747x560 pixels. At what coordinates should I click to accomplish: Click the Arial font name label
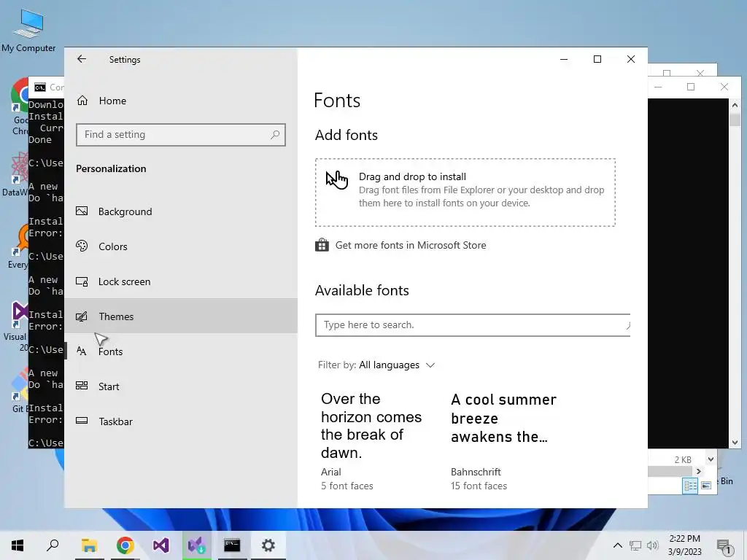coord(330,472)
